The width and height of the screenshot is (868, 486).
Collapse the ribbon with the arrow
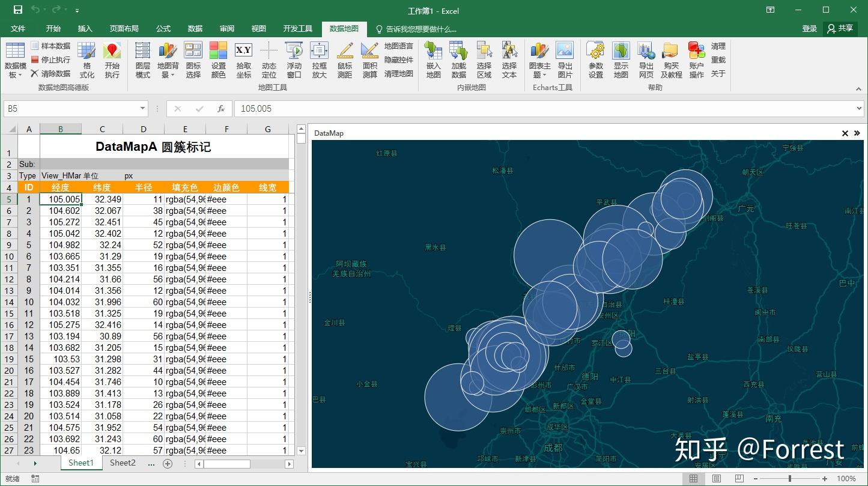858,89
